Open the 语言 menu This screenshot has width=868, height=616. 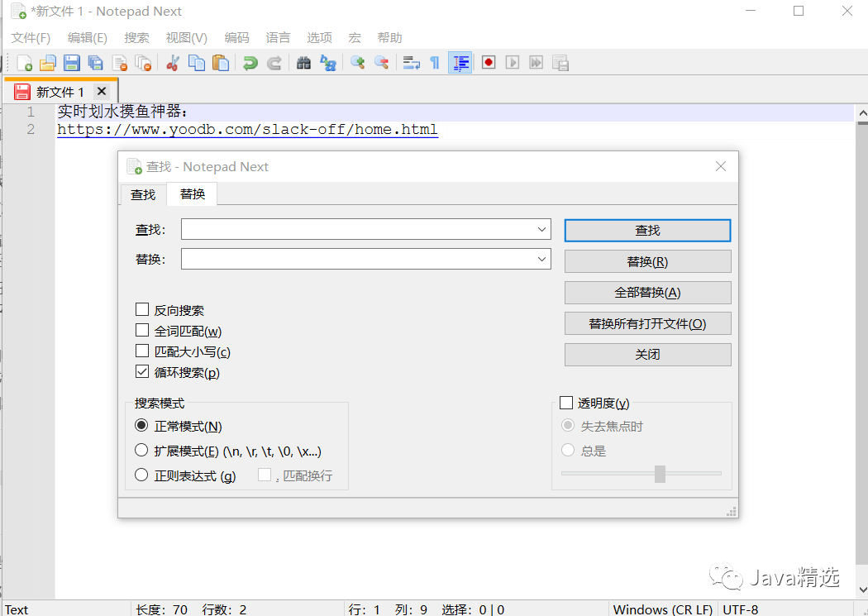click(278, 38)
